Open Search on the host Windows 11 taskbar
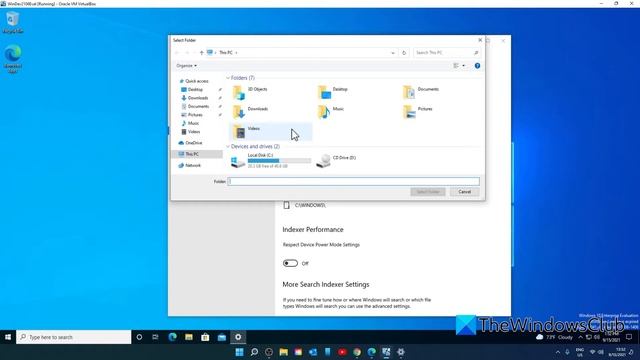This screenshot has width=640, height=360. 254,352
